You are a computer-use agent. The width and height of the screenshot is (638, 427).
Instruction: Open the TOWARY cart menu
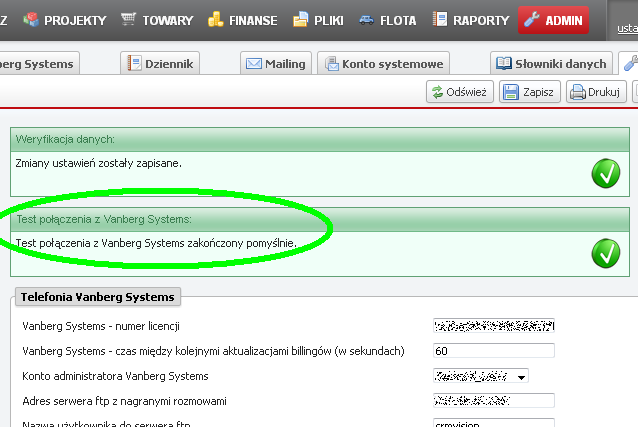click(157, 19)
